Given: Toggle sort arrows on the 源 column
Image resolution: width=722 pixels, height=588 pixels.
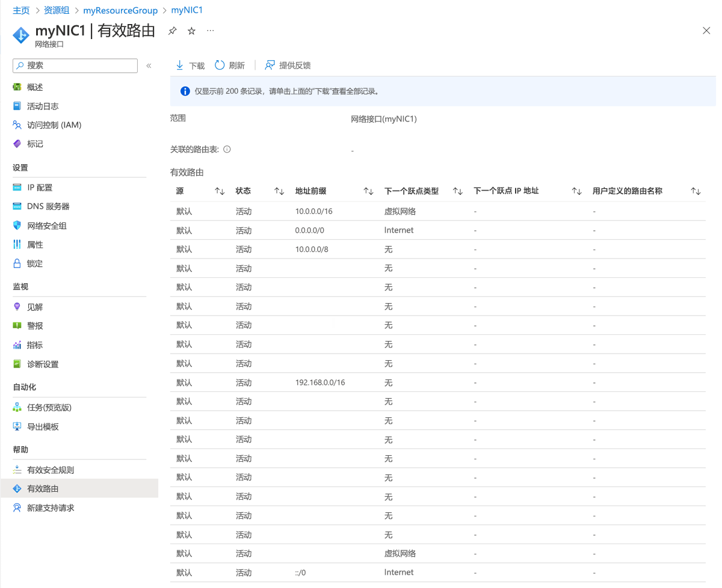Looking at the screenshot, I should click(x=219, y=191).
